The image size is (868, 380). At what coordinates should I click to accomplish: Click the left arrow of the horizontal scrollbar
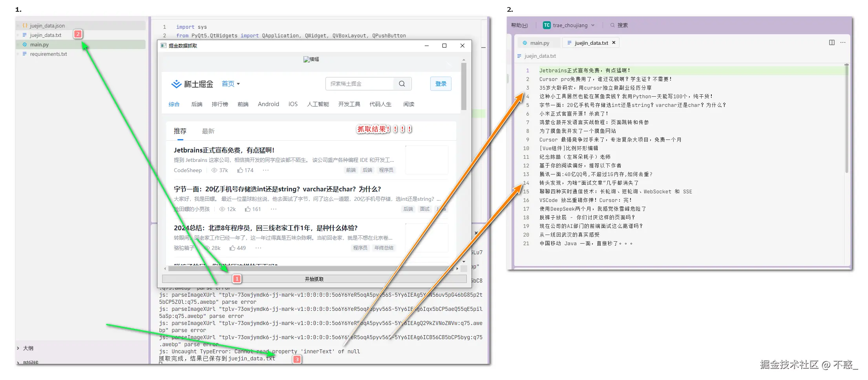pyautogui.click(x=165, y=268)
